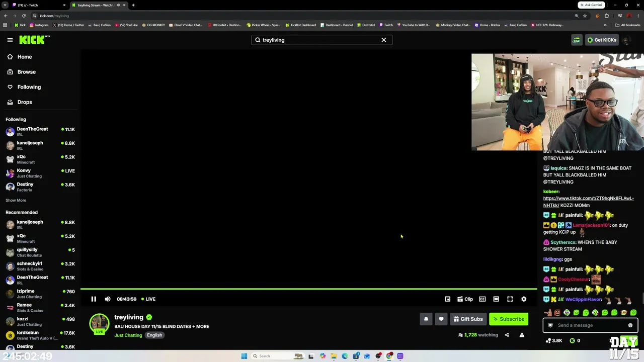Open Microsoft Edge from taskbar
The width and height of the screenshot is (644, 362).
coord(345,356)
